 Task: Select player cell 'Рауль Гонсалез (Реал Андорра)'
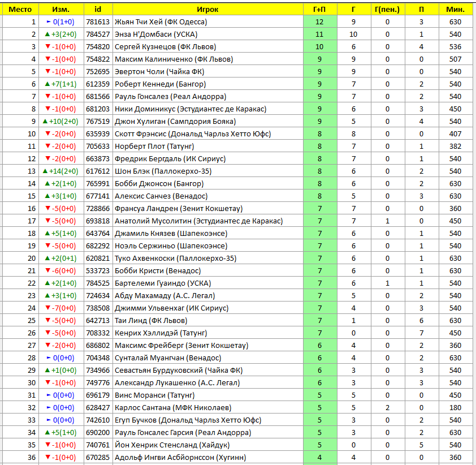click(207, 97)
